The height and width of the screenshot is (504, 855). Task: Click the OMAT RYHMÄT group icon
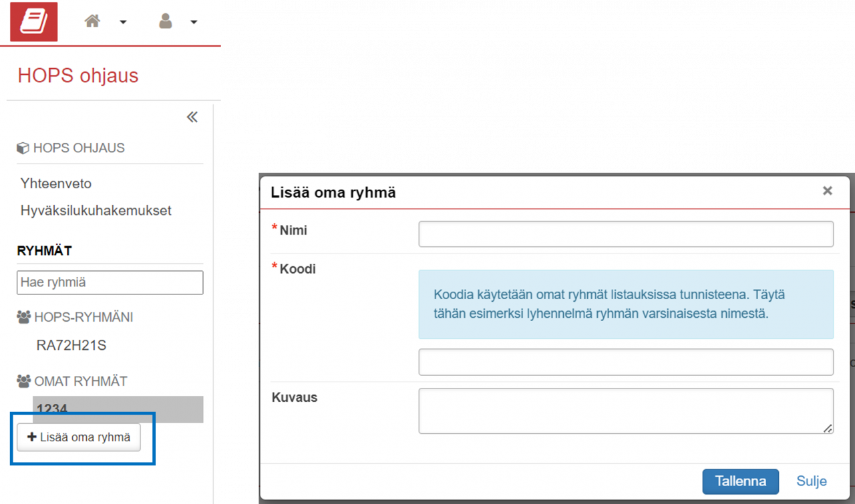point(24,382)
